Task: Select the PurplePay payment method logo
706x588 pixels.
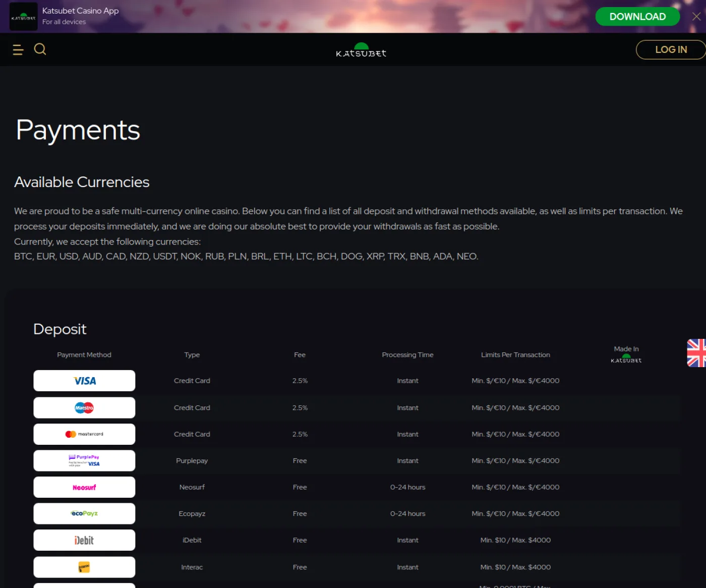Action: [84, 460]
